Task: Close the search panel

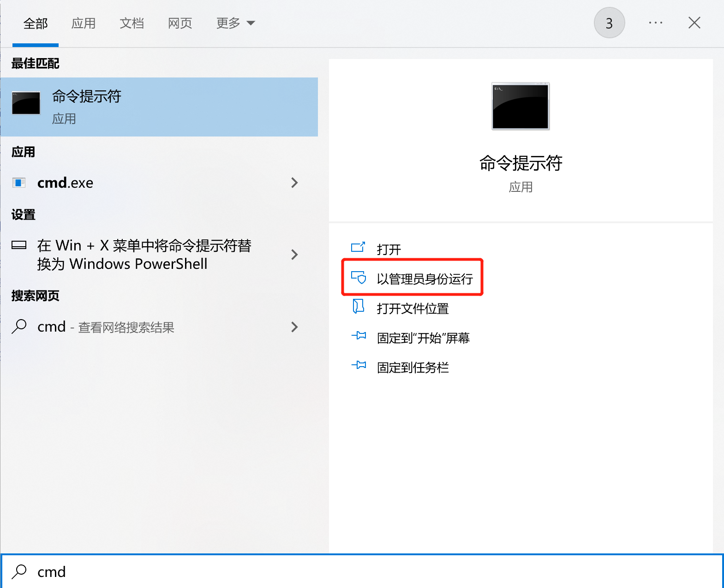Action: (694, 23)
